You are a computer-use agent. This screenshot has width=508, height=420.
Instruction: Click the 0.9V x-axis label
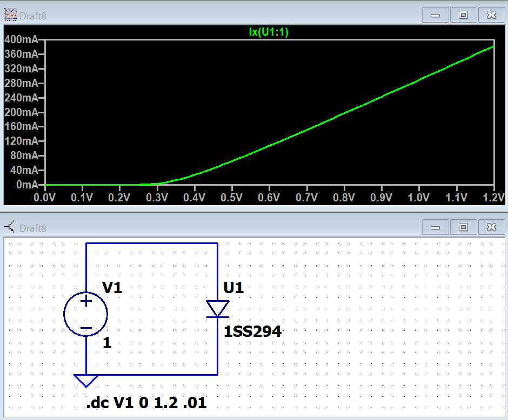[382, 198]
